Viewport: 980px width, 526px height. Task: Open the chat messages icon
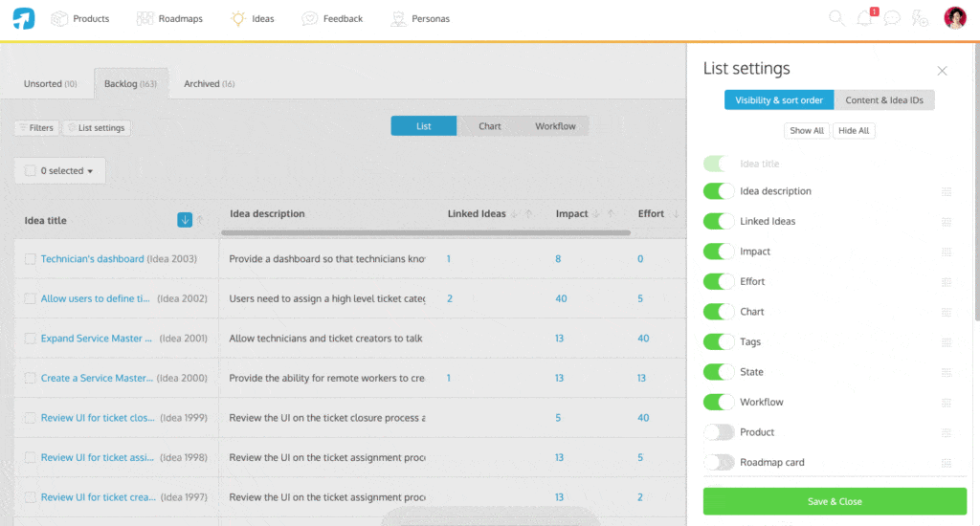tap(892, 18)
